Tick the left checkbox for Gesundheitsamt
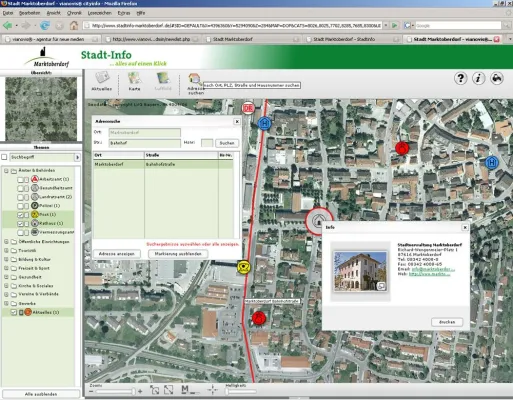The image size is (513, 400). (x=20, y=188)
